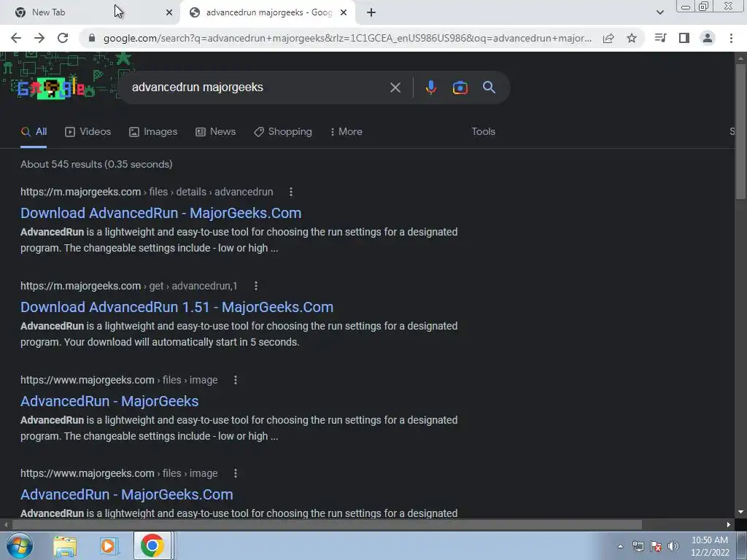Screen dimensions: 747x560
Task: Open the volume speaker tray icon
Action: pos(673,546)
